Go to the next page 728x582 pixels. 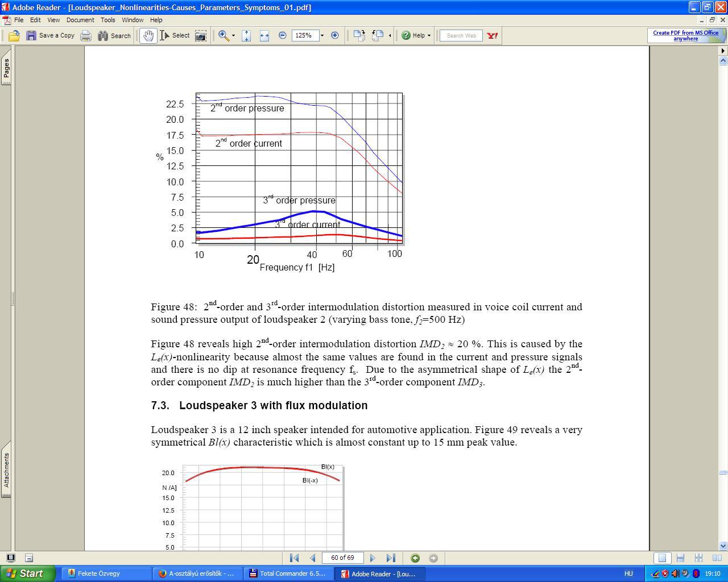point(373,558)
